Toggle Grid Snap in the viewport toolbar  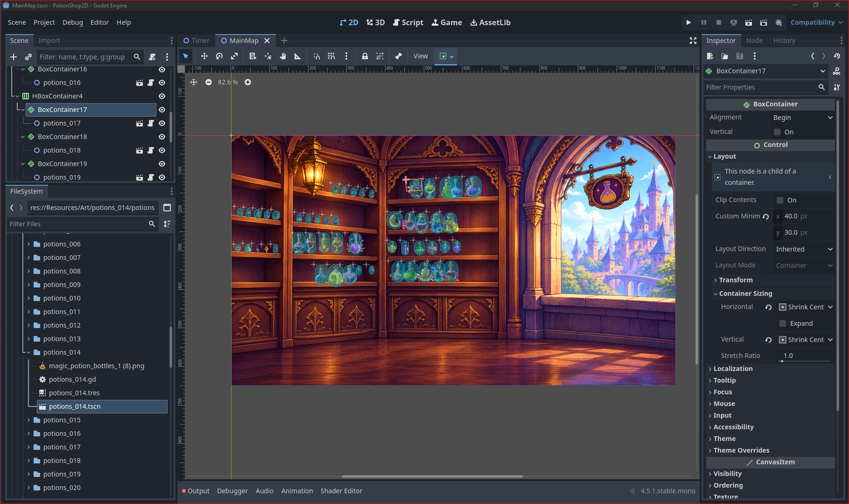coord(331,56)
